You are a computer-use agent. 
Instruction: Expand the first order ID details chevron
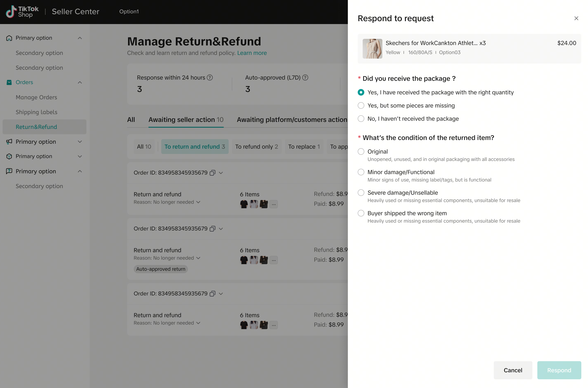click(x=221, y=173)
